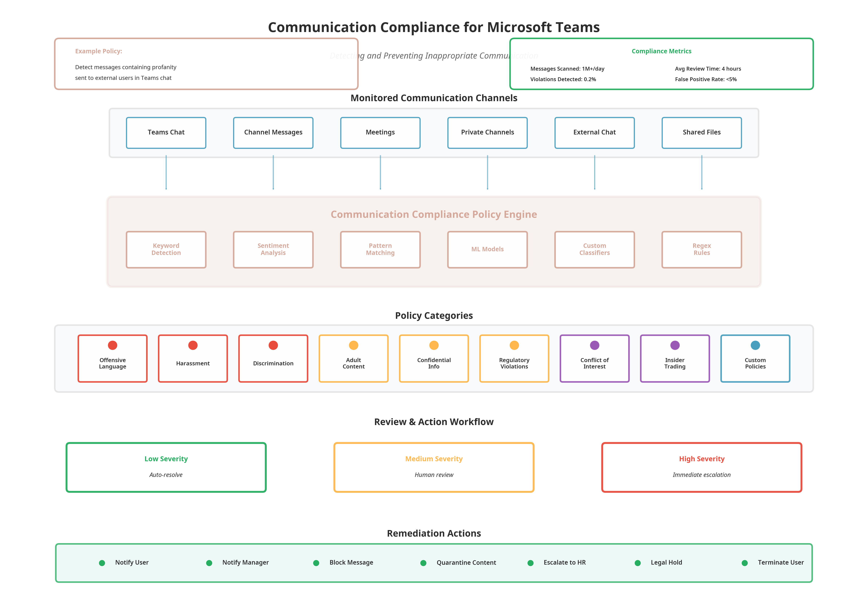This screenshot has width=868, height=595.
Task: Click the orange dot above Adult Content
Action: [x=353, y=345]
